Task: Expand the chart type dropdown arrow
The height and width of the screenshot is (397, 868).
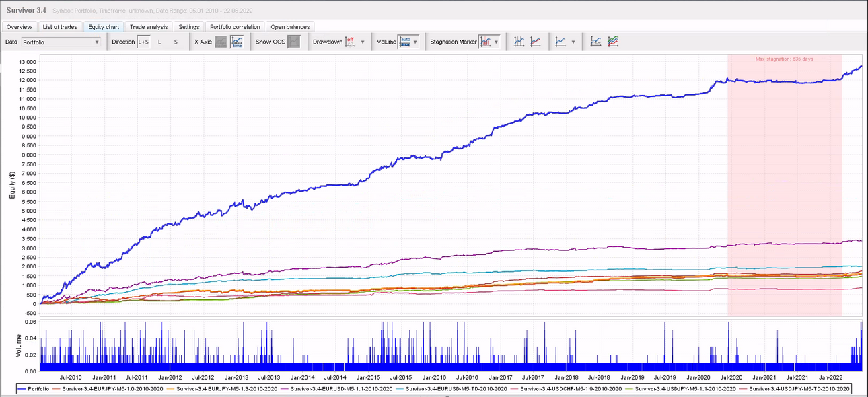Action: [x=573, y=42]
